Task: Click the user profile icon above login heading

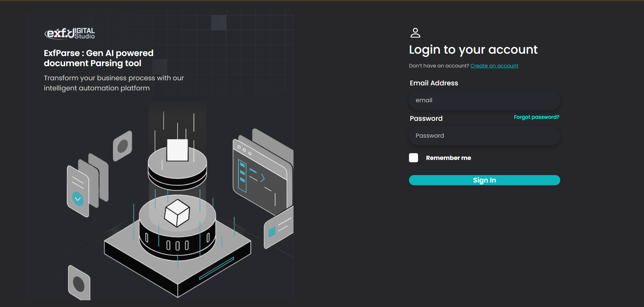Action: (415, 33)
